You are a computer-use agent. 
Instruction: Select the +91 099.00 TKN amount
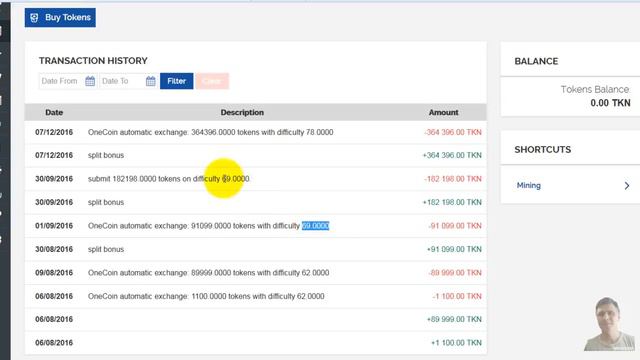pyautogui.click(x=454, y=249)
